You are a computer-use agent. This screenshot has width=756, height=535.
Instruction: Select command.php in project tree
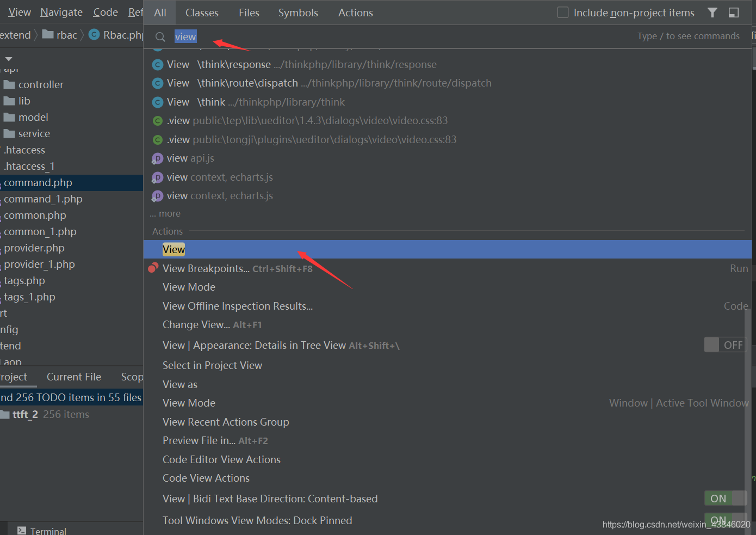click(71, 182)
